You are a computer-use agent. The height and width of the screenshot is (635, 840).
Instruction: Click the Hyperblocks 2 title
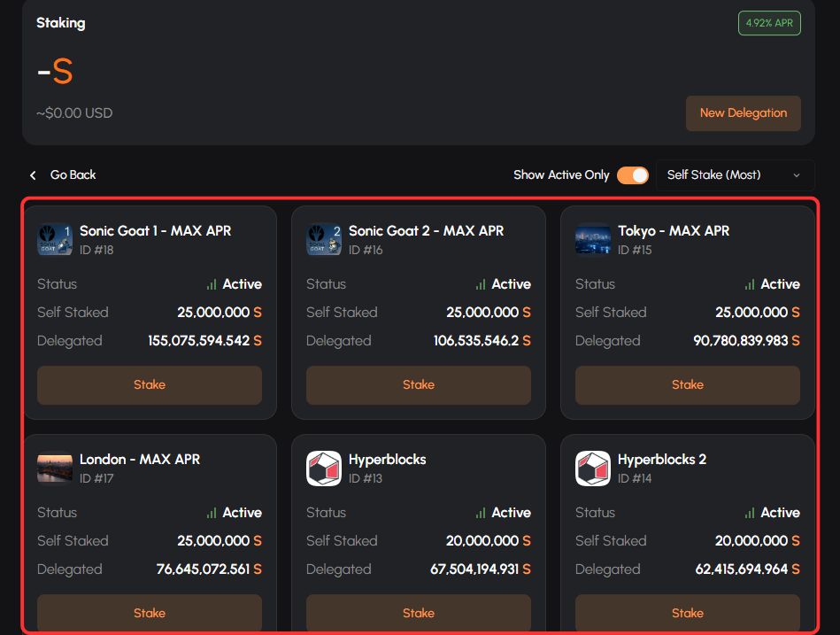point(661,460)
